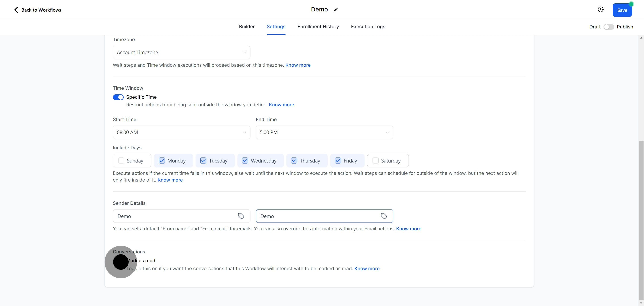Click the back arrow beside Back to Workflows
The height and width of the screenshot is (306, 644).
[x=16, y=10]
